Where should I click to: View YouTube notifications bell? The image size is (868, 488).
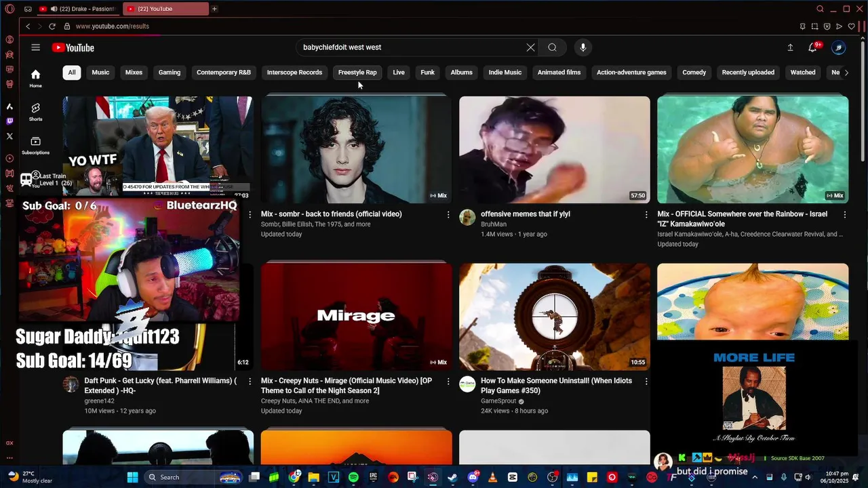point(812,47)
